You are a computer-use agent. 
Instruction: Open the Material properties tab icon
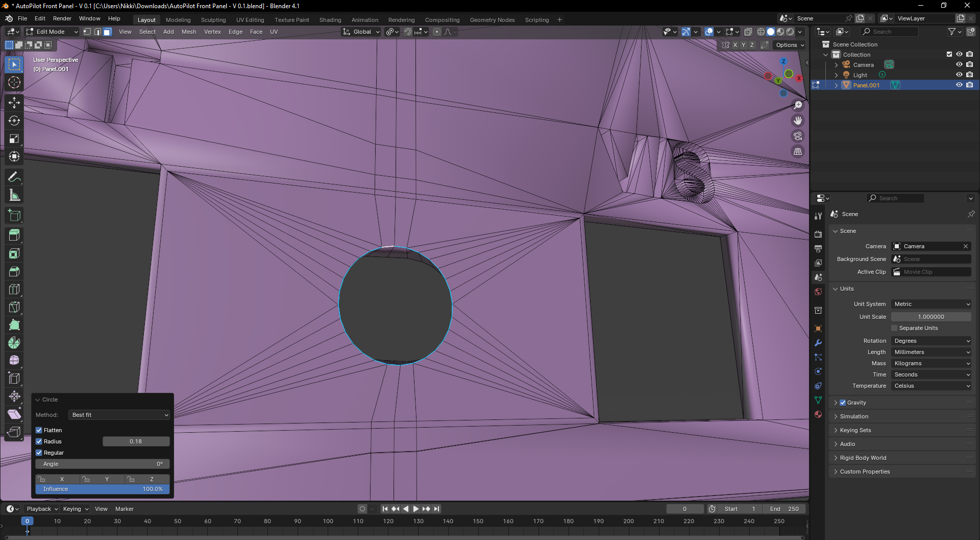pyautogui.click(x=818, y=414)
